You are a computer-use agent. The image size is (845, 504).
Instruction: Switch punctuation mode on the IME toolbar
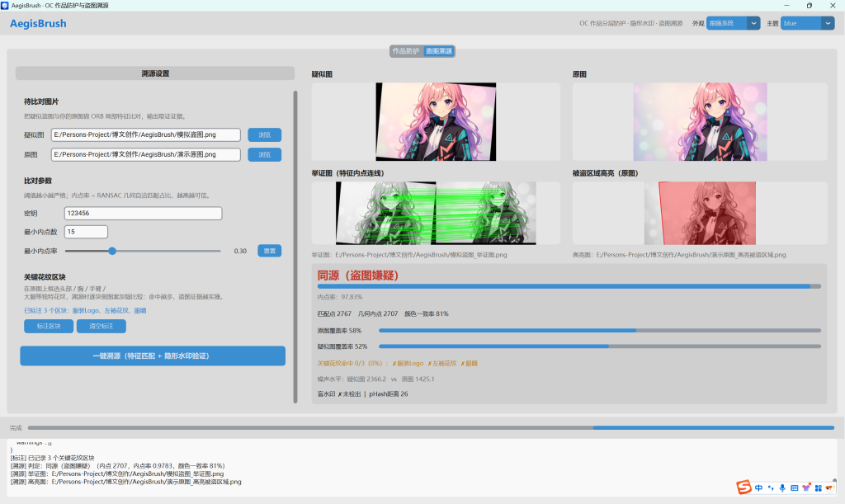771,488
